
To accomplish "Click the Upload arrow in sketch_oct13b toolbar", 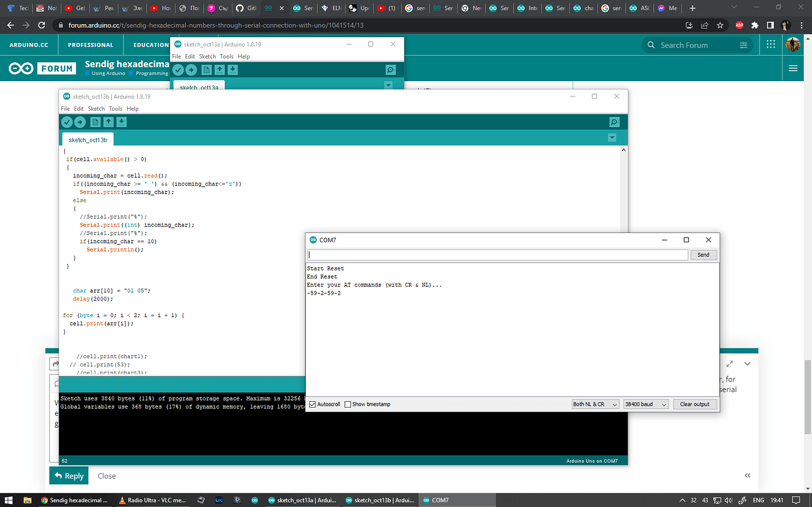I will click(80, 122).
